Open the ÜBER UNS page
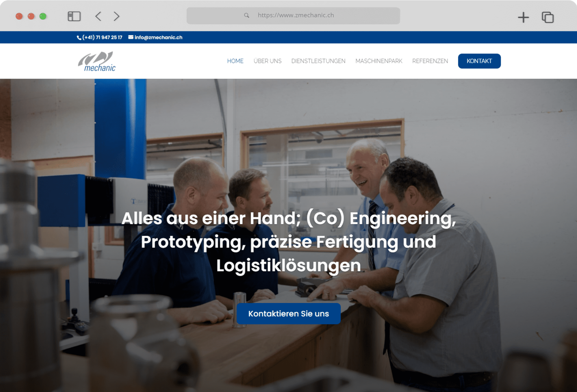This screenshot has width=577, height=392. 267,61
